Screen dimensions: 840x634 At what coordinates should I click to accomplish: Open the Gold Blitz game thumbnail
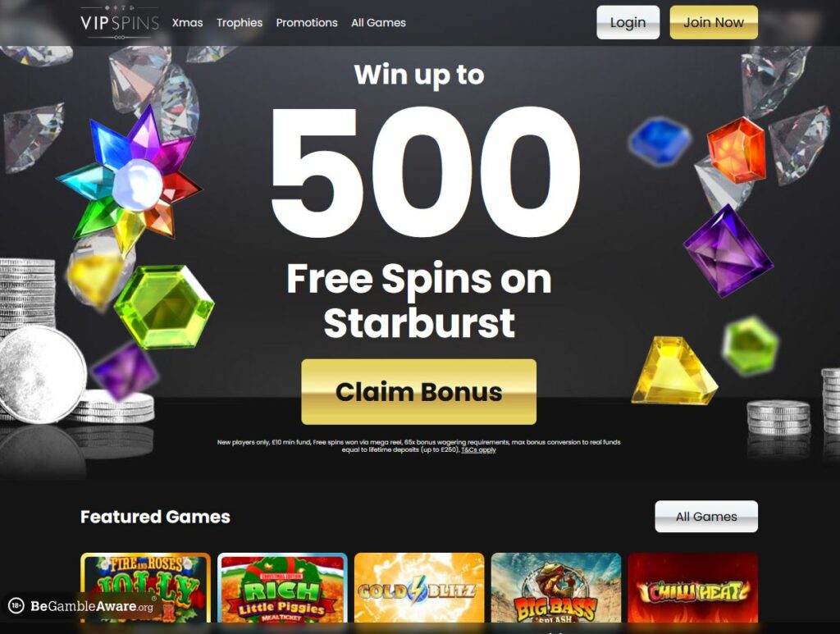[419, 588]
